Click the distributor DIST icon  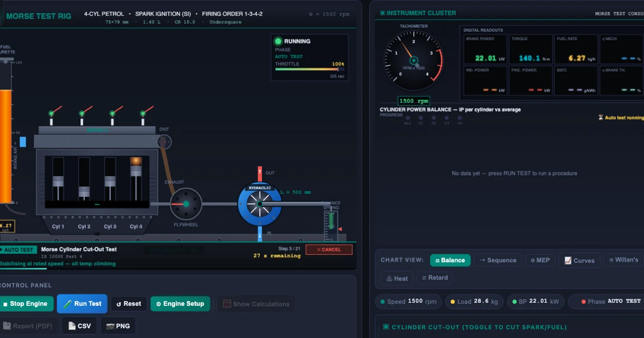[x=164, y=142]
